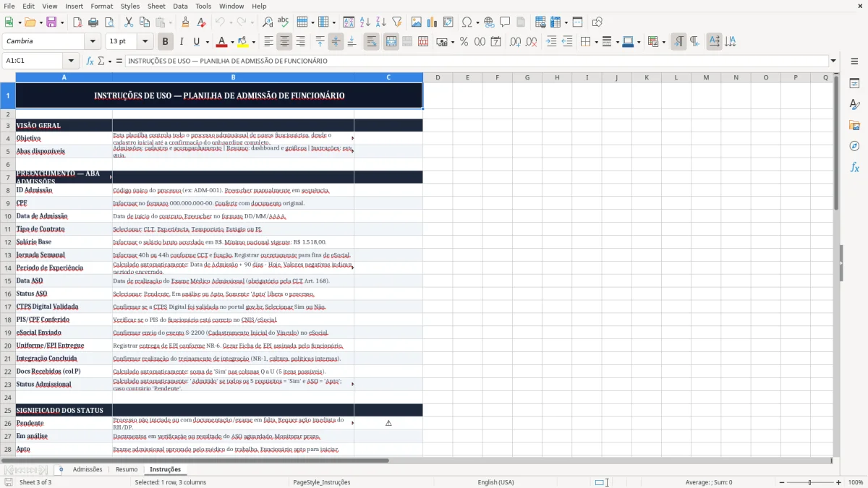Apply Font Color red swatch
The width and height of the screenshot is (868, 488).
point(222,42)
